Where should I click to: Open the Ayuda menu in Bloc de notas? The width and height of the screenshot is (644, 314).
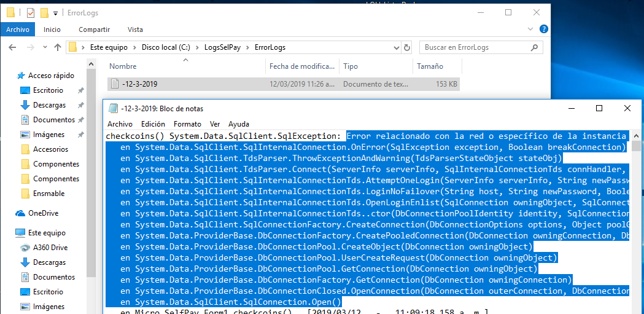239,124
